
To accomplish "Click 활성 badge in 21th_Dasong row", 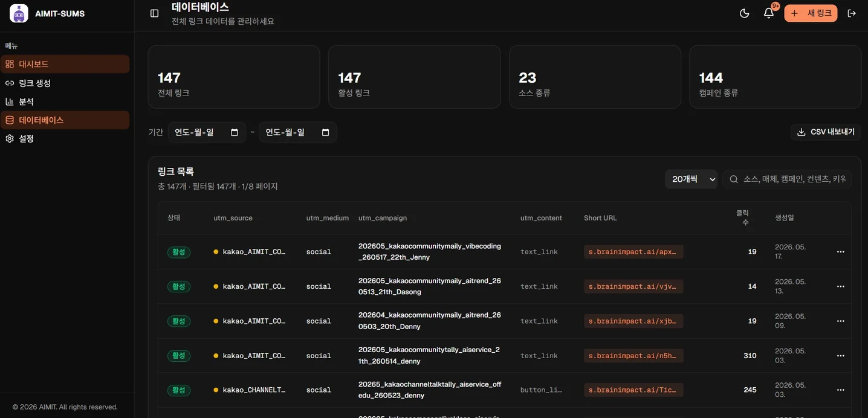I will (179, 286).
